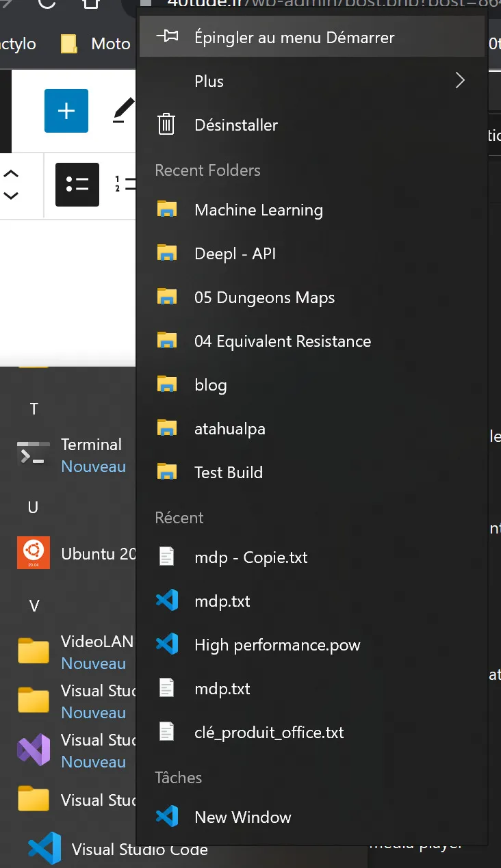Click the VS Code icon beside High performance.pow
501x868 pixels.
tap(167, 644)
